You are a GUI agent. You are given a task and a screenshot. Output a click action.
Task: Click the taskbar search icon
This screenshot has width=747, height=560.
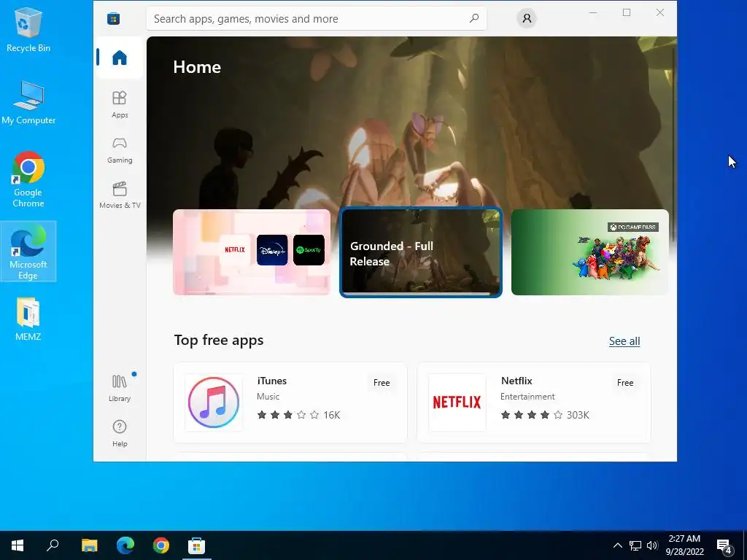[x=53, y=545]
